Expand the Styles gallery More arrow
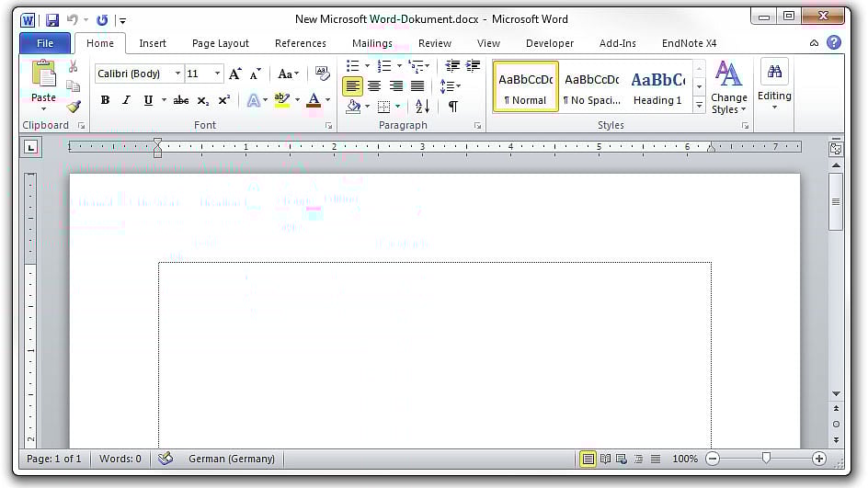The width and height of the screenshot is (868, 488). coord(699,106)
